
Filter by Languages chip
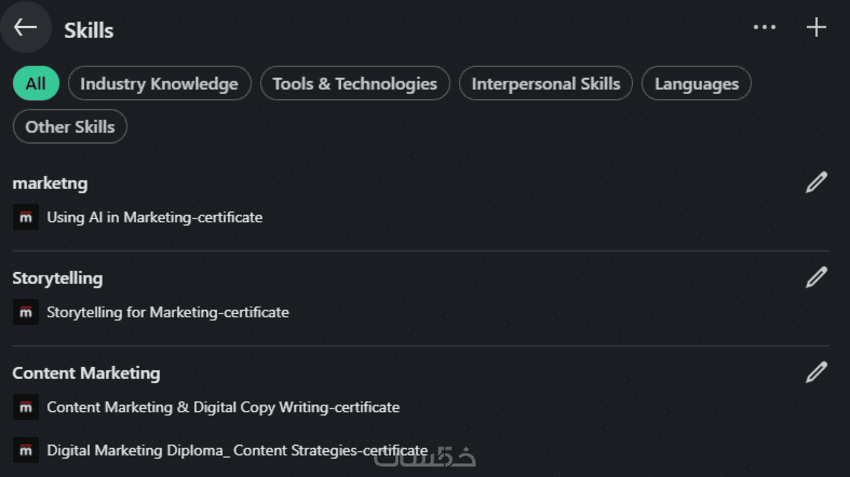pos(696,84)
